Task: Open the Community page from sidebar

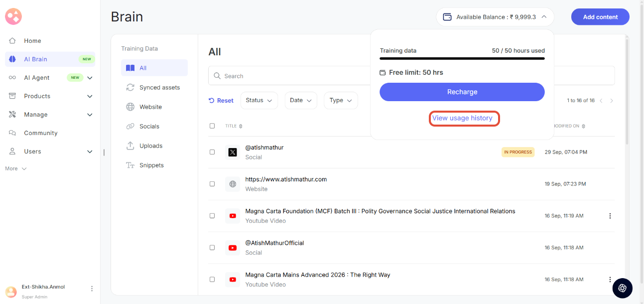Action: coord(40,133)
